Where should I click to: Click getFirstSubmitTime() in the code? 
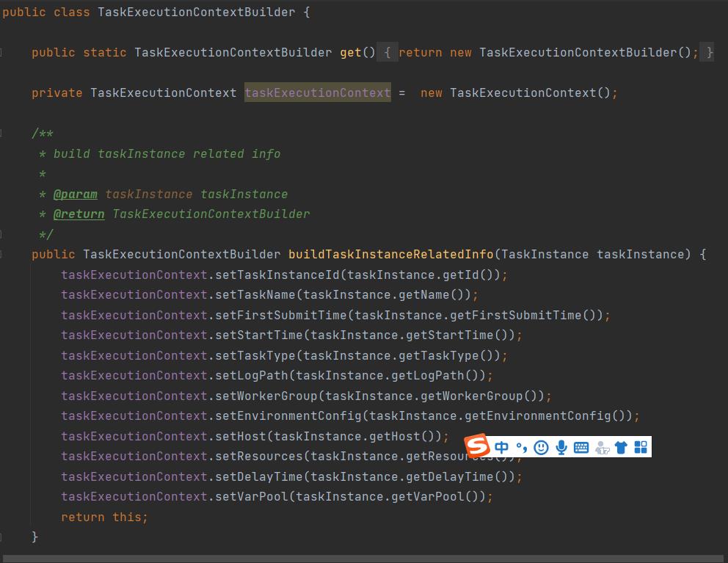[523, 316]
